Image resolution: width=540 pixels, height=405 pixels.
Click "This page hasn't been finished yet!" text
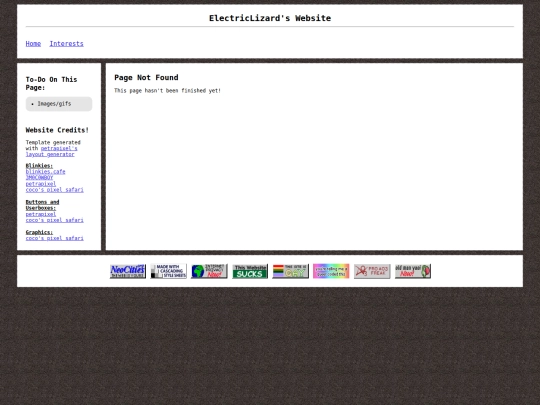pyautogui.click(x=167, y=91)
